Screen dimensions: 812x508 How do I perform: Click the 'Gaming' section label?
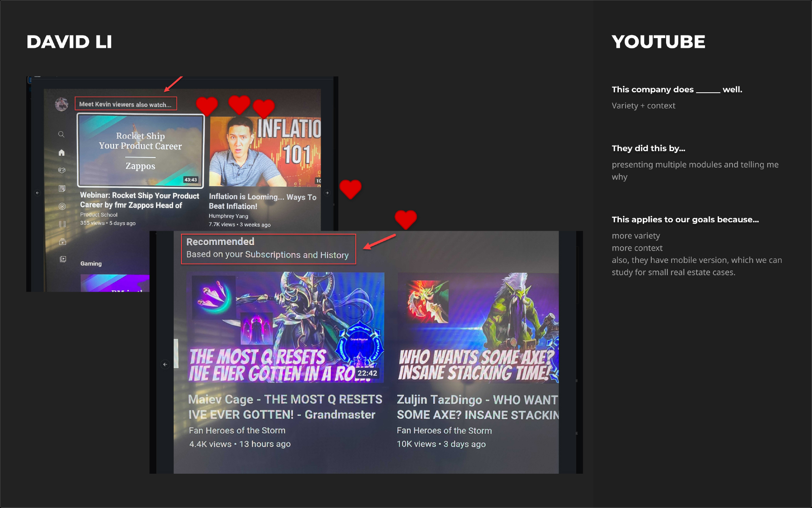point(91,263)
